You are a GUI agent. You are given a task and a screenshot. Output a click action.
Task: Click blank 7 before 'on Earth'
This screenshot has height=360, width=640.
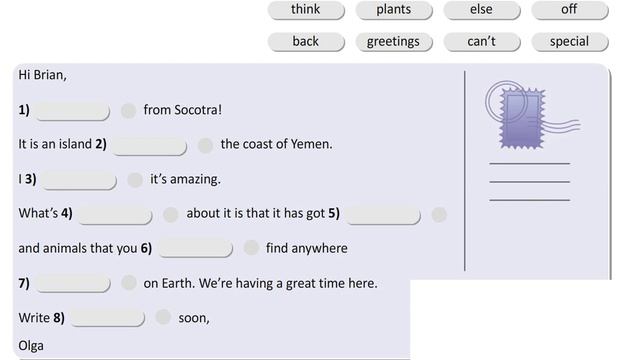point(73,284)
